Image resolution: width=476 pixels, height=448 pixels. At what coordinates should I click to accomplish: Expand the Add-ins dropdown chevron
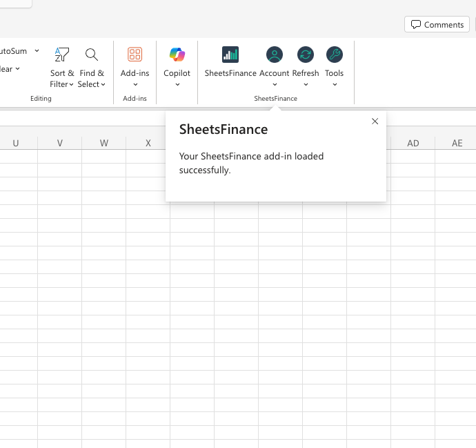tap(135, 84)
